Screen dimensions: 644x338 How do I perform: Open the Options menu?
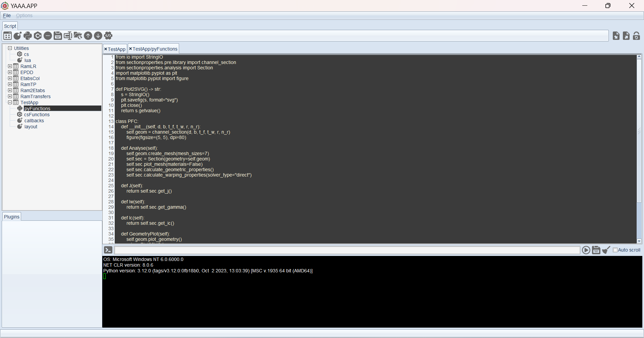click(24, 15)
